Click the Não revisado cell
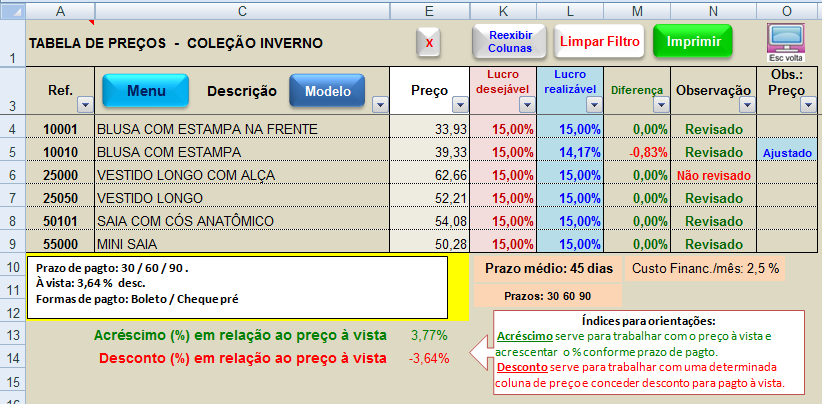The image size is (822, 404). [713, 175]
